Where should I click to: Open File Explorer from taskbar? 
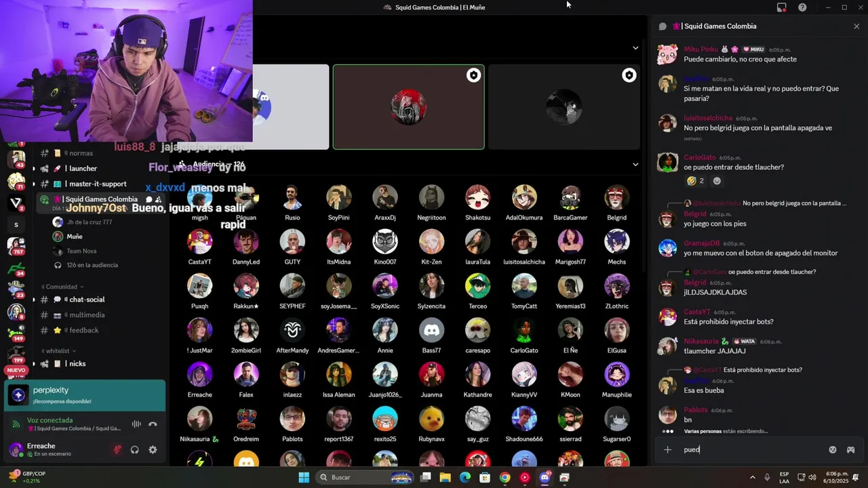tap(445, 477)
